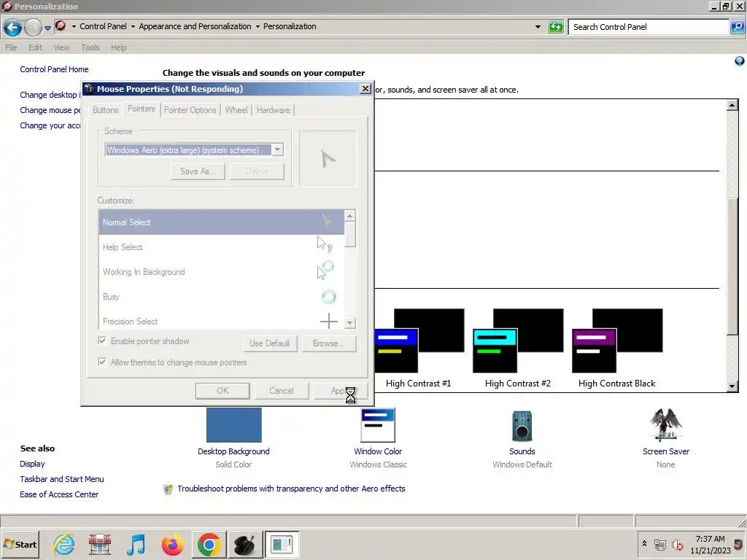The image size is (747, 560).
Task: Open the Tools menu
Action: click(90, 47)
